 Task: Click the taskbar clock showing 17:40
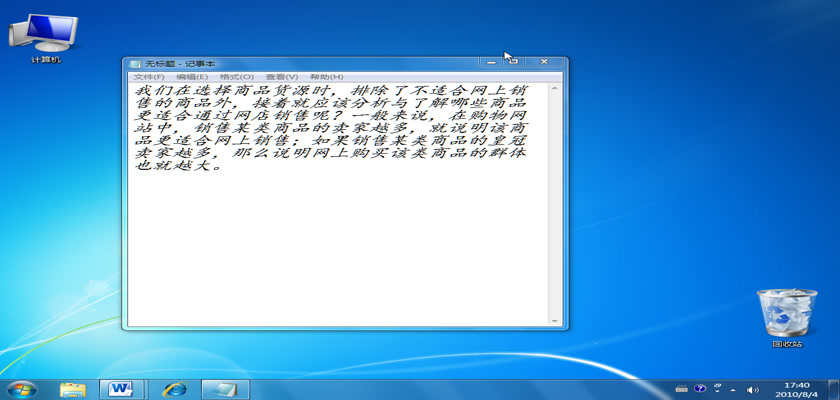[x=797, y=388]
